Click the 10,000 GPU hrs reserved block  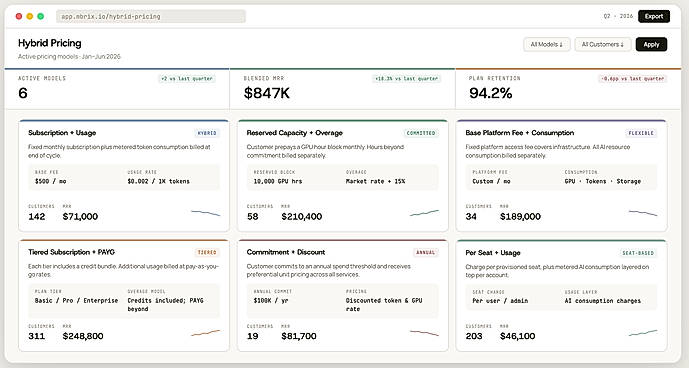pos(278,181)
